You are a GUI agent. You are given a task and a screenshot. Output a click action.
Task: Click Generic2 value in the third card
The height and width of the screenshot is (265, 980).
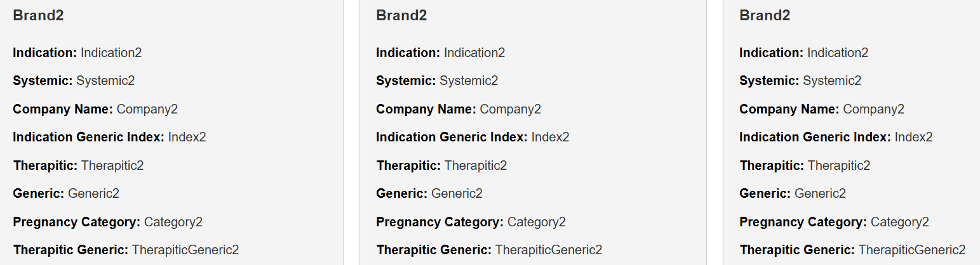point(820,193)
